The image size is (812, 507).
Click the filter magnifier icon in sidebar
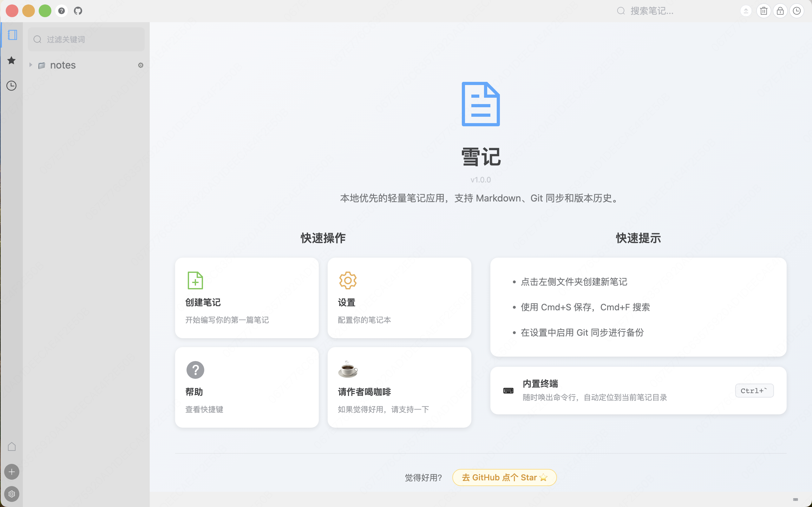(37, 39)
